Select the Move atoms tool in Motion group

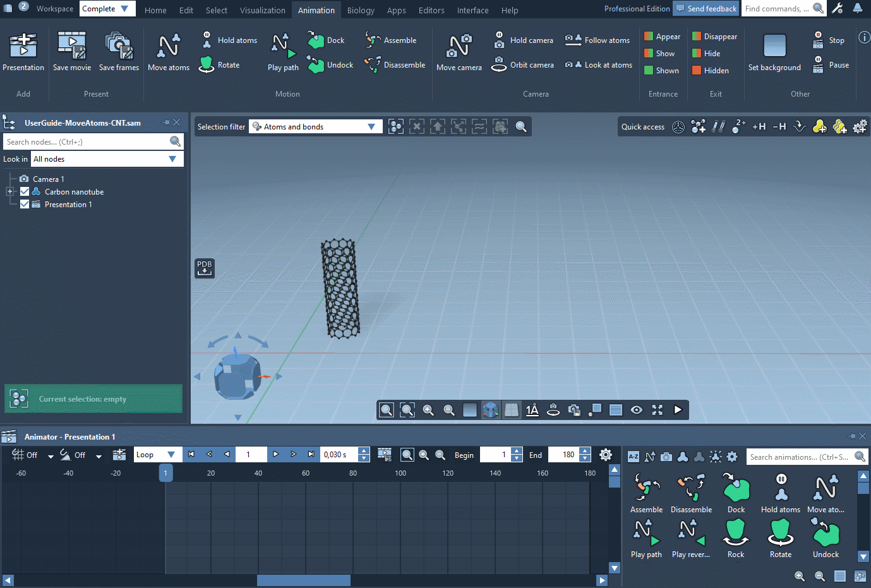click(x=168, y=51)
